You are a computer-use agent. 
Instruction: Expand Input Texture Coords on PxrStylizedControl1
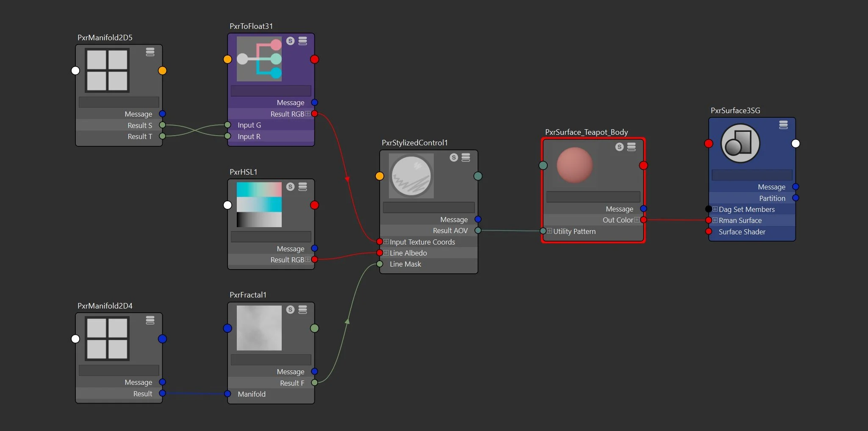385,242
